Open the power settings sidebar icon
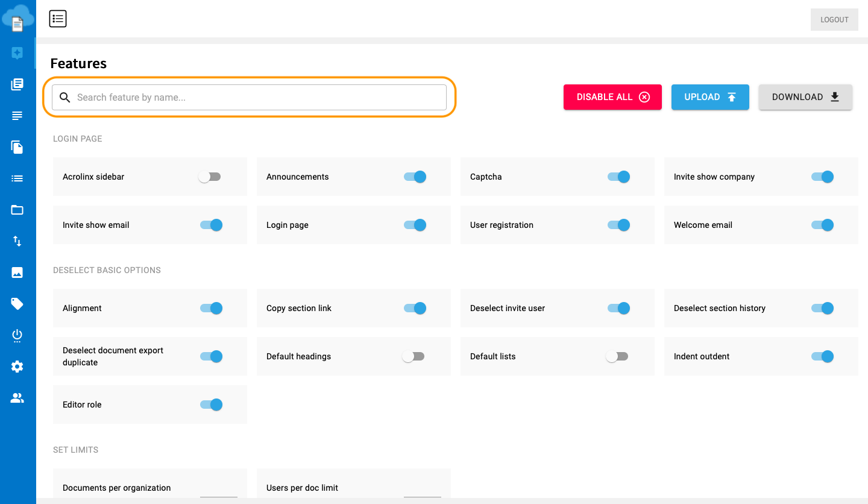 point(17,336)
